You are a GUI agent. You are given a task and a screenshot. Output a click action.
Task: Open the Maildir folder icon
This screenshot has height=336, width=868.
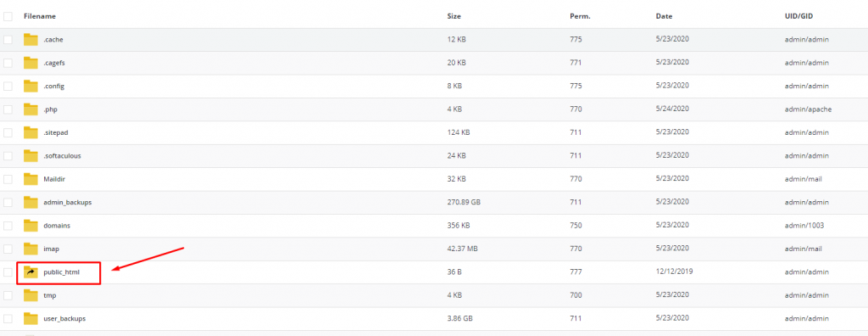click(31, 179)
